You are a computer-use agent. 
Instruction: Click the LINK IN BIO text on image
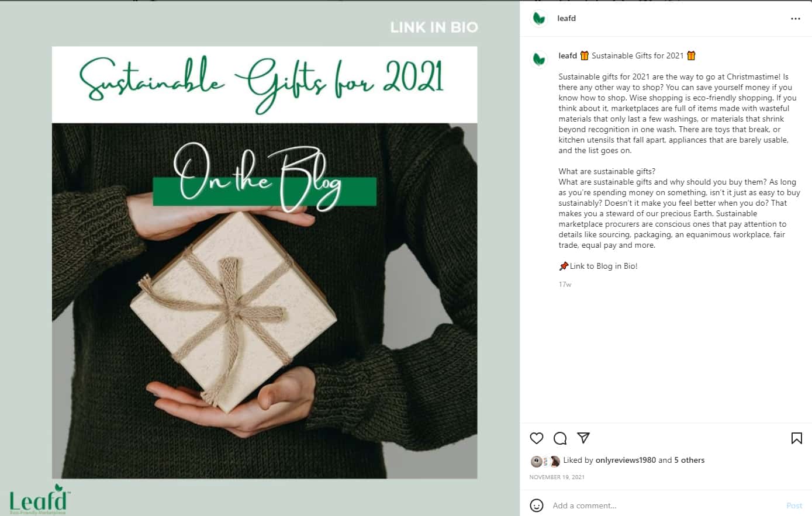(434, 27)
